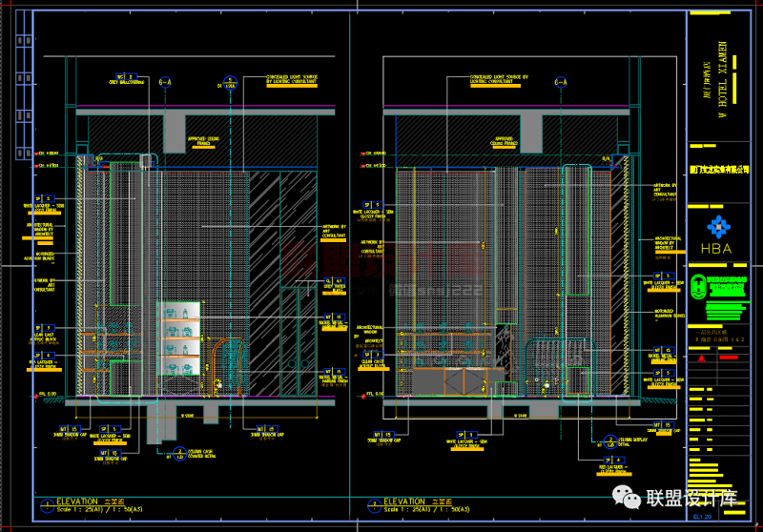Click the blue HBA snowflake logo
This screenshot has width=763, height=532.
[x=715, y=226]
